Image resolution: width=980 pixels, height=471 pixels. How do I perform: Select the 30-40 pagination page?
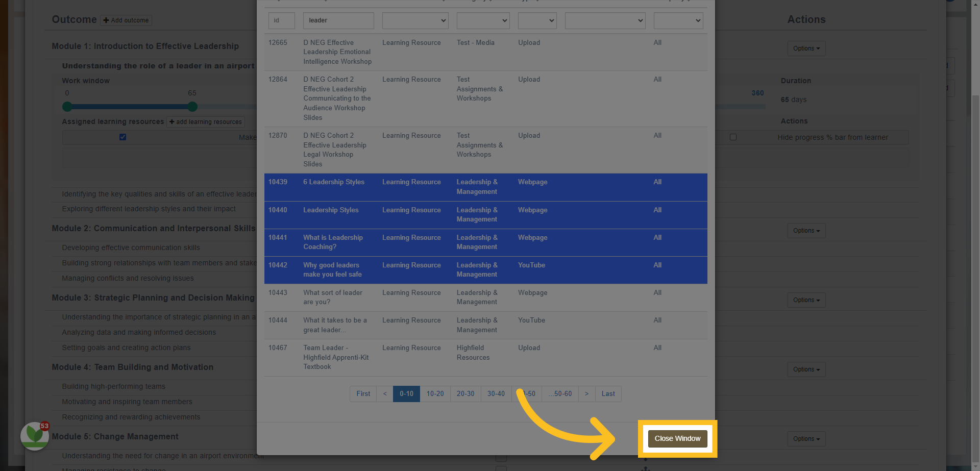click(496, 394)
